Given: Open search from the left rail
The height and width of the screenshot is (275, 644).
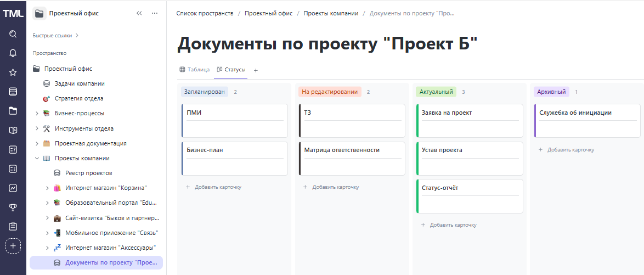Looking at the screenshot, I should click(x=13, y=33).
